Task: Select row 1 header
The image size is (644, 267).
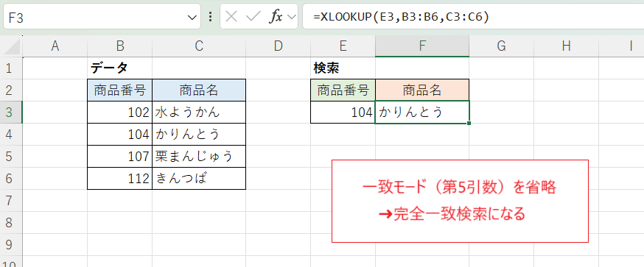Action: pos(11,68)
